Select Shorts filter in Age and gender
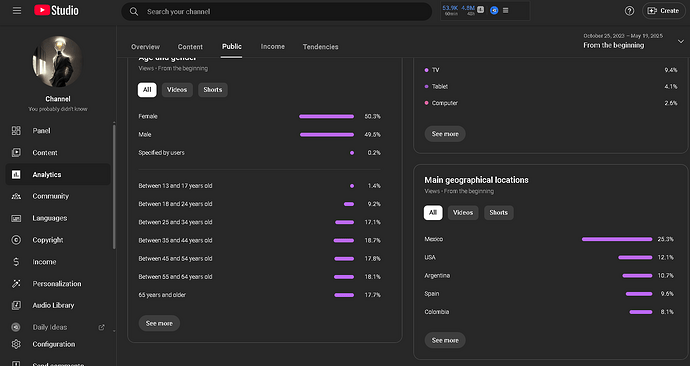 pyautogui.click(x=213, y=90)
